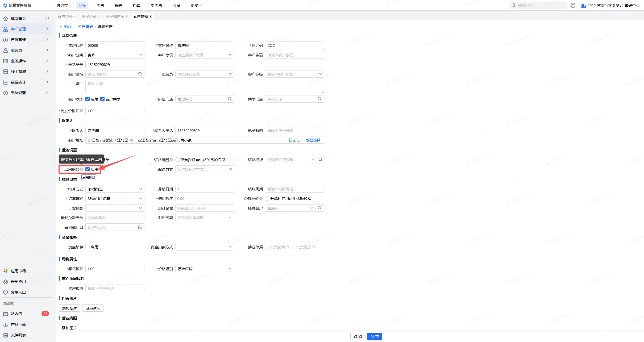Screen dimensions: 644x342
Task: Click the 批发价折扣 help question icon
Action: pyautogui.click(x=81, y=111)
